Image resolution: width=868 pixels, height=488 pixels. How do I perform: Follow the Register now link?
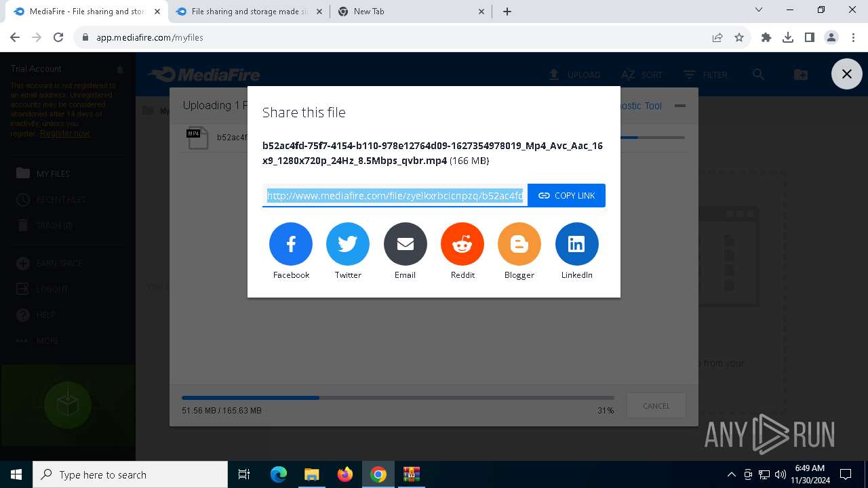point(65,134)
